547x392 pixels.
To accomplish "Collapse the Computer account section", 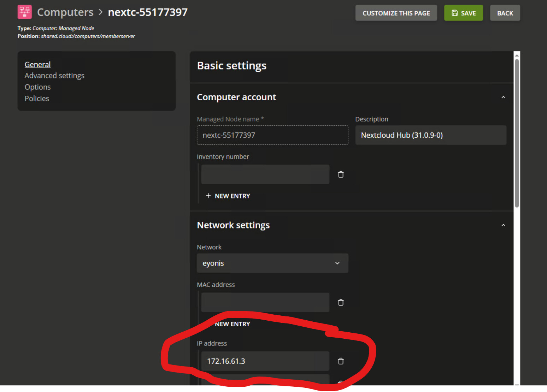I will (503, 97).
